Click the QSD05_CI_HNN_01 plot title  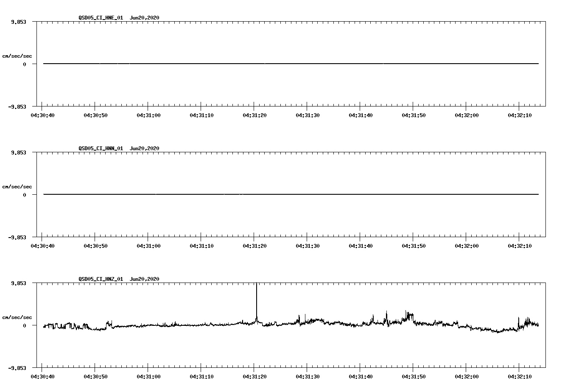pos(101,148)
